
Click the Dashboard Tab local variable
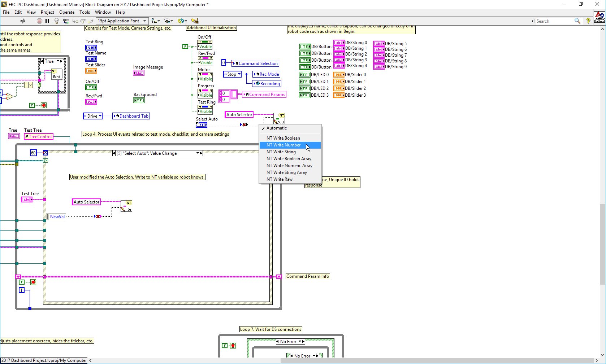pyautogui.click(x=131, y=116)
